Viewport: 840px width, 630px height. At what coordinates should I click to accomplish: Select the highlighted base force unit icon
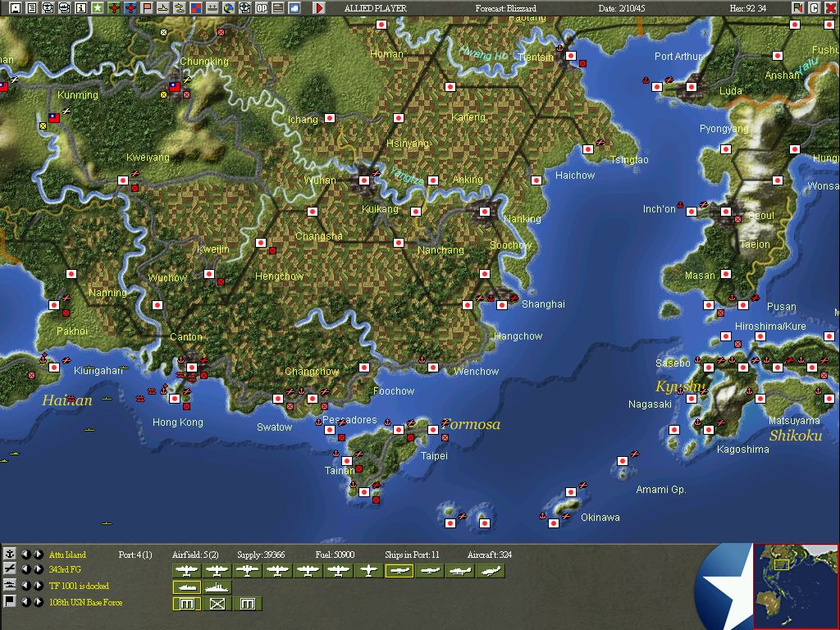186,604
